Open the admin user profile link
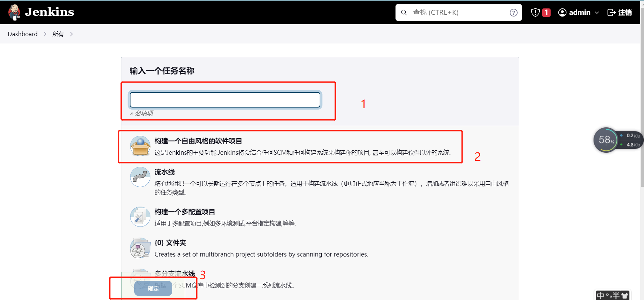 580,12
